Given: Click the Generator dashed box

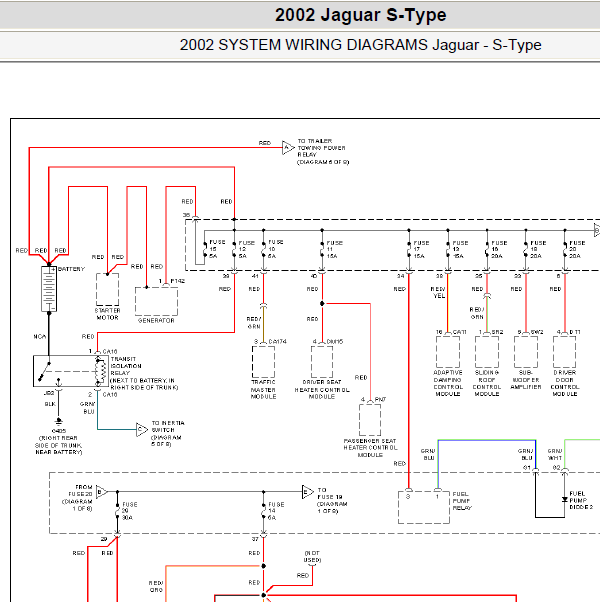Looking at the screenshot, I should click(156, 301).
